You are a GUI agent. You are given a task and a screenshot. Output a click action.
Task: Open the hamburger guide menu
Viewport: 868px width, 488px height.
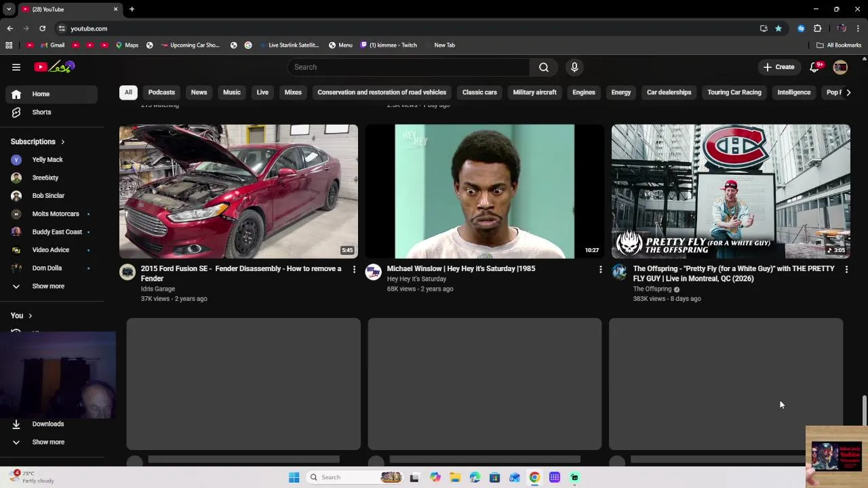16,67
